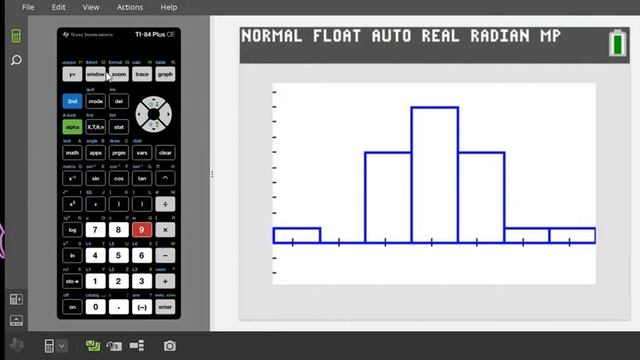The width and height of the screenshot is (640, 360).
Task: Click the trace calculator key
Action: coord(142,74)
